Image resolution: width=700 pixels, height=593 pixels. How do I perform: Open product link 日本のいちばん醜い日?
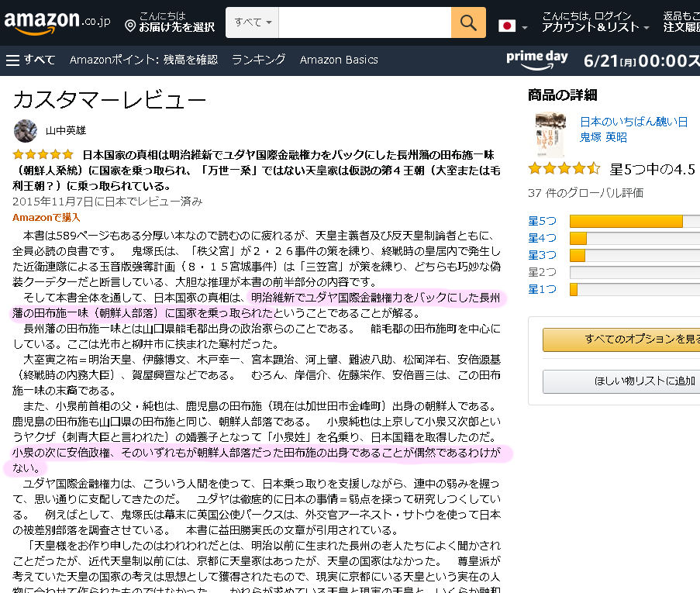[x=634, y=122]
